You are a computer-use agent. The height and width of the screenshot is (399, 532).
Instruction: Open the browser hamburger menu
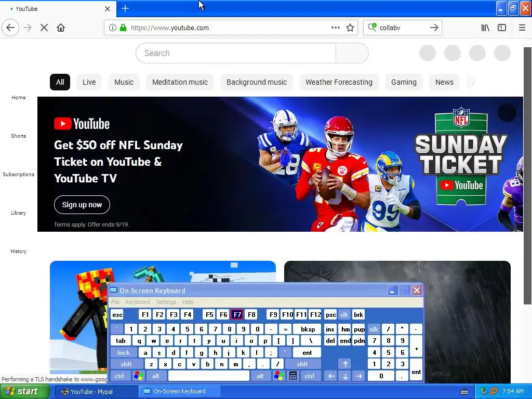click(522, 28)
